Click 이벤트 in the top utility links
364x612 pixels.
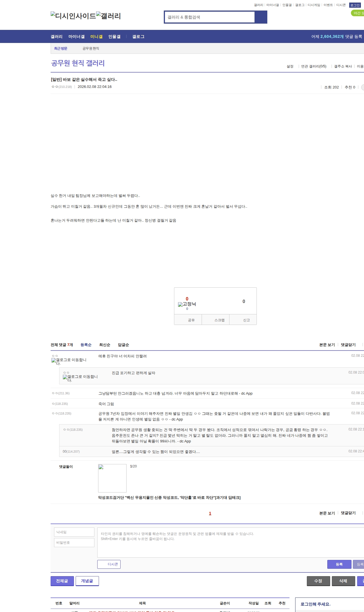[328, 5]
